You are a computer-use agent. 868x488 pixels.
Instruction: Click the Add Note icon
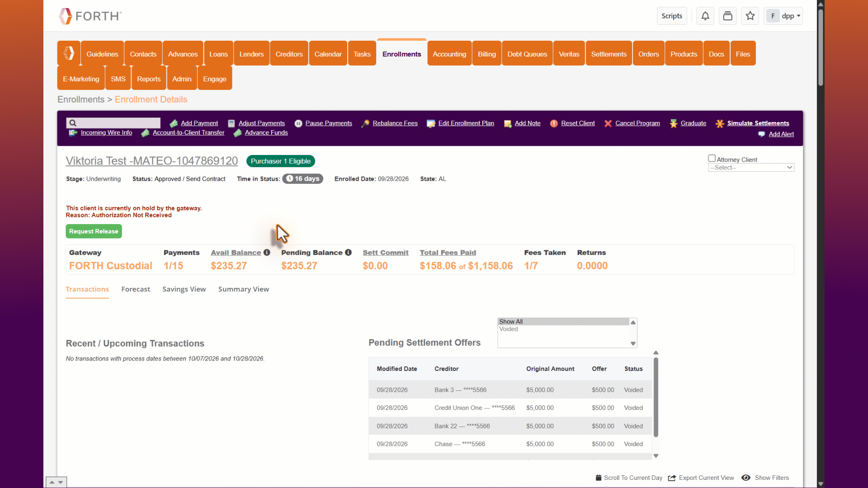pyautogui.click(x=508, y=123)
